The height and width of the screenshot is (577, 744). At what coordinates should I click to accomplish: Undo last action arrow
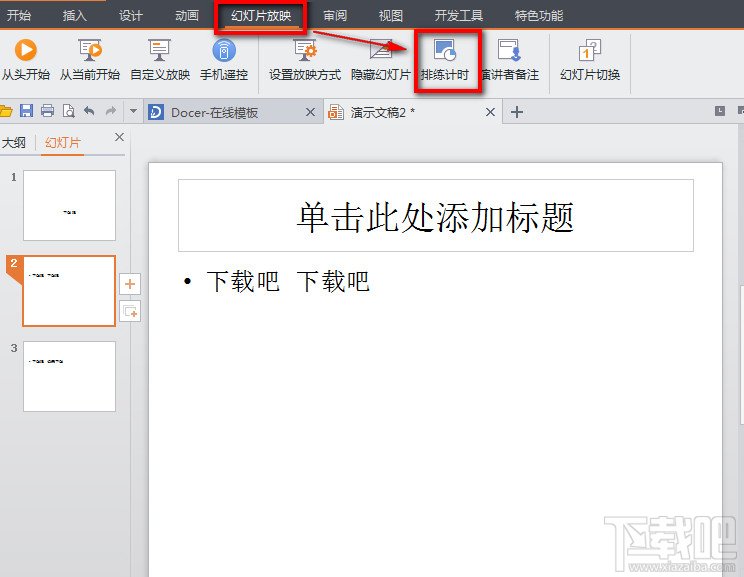(x=89, y=111)
